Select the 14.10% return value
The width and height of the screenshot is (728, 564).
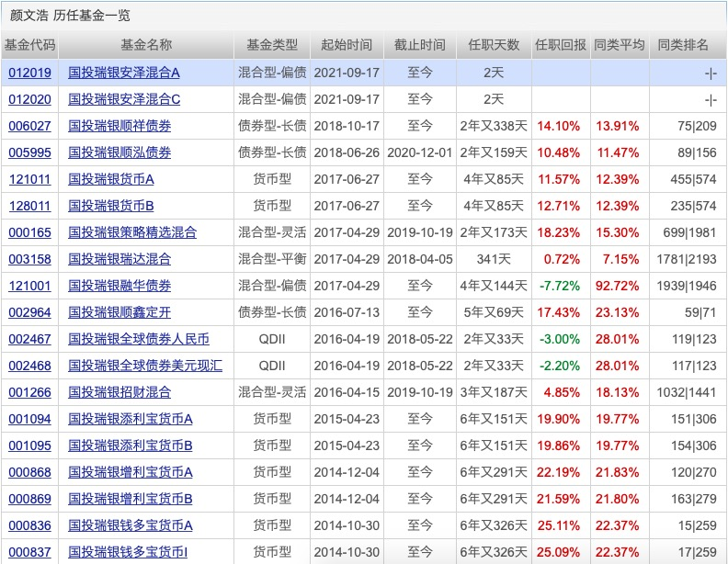coord(559,126)
